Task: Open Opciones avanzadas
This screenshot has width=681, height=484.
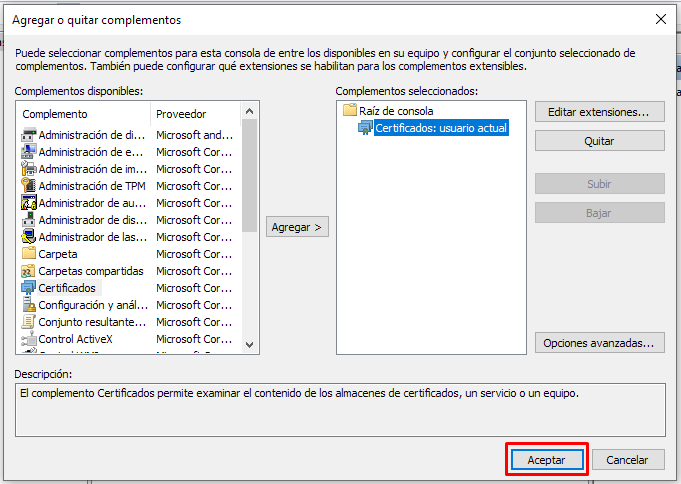Action: [x=599, y=343]
